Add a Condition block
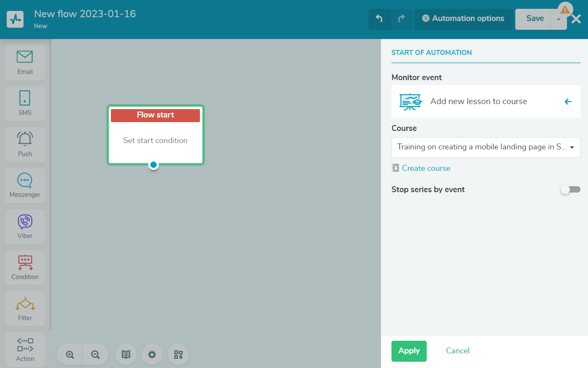The image size is (588, 368). [25, 267]
